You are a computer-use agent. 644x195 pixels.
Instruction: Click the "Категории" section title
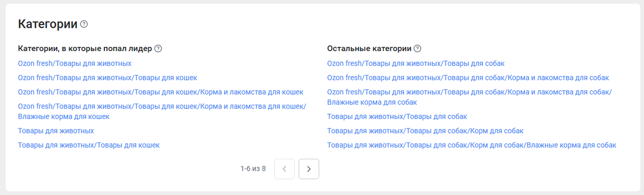tap(48, 24)
